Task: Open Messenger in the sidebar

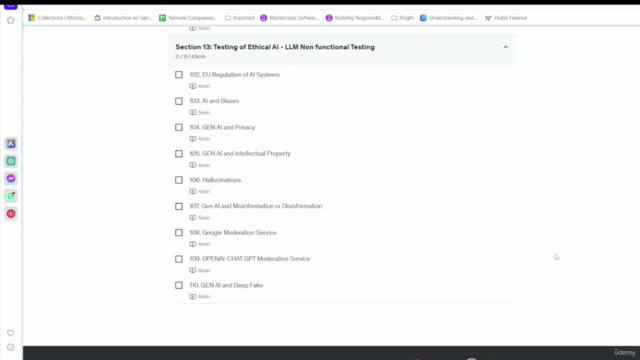Action: [11, 179]
